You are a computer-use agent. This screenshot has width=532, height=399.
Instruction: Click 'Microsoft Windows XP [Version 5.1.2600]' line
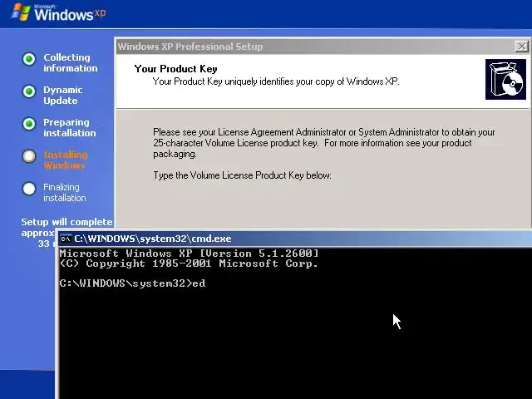pyautogui.click(x=189, y=254)
